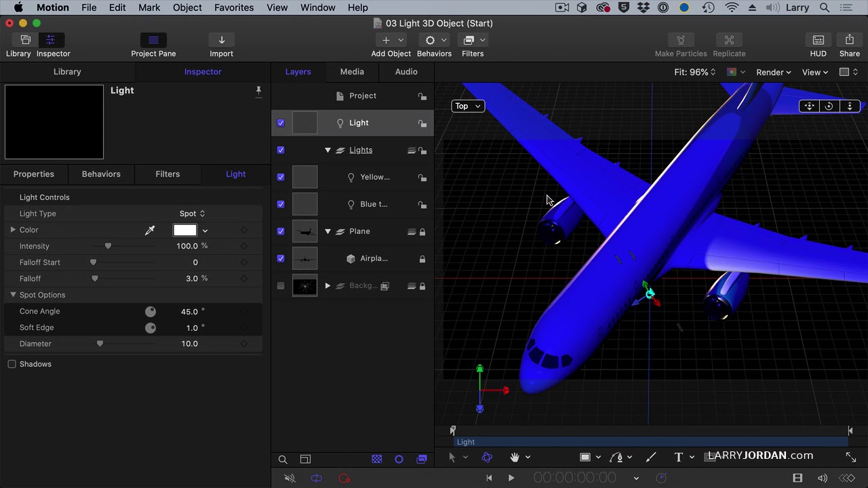Collapse the Plane group
Screen dimensions: 868x488
click(328, 231)
